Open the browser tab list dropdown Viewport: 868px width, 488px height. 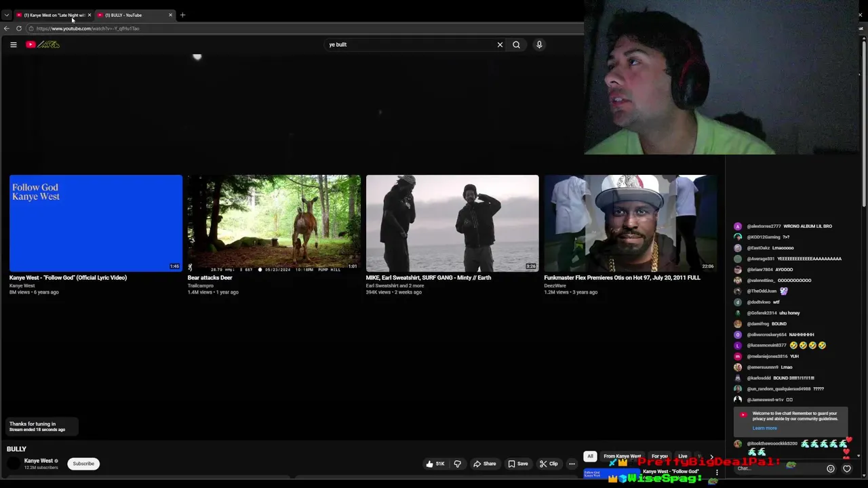click(x=6, y=15)
